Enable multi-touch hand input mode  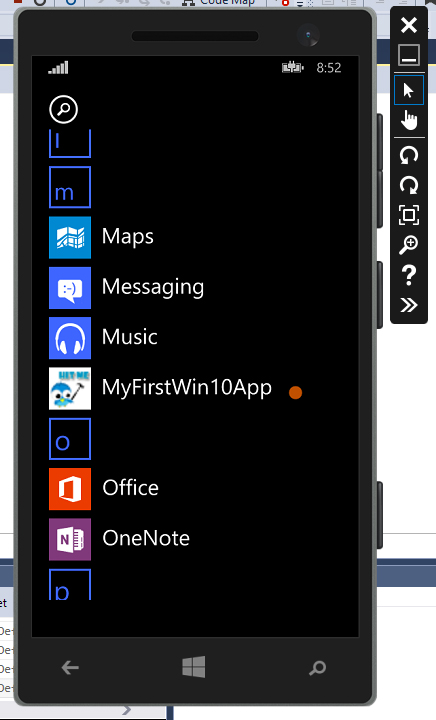tap(408, 121)
